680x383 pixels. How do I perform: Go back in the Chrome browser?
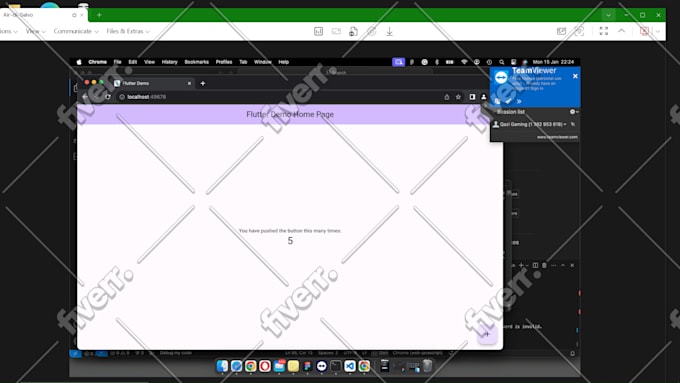coord(85,97)
